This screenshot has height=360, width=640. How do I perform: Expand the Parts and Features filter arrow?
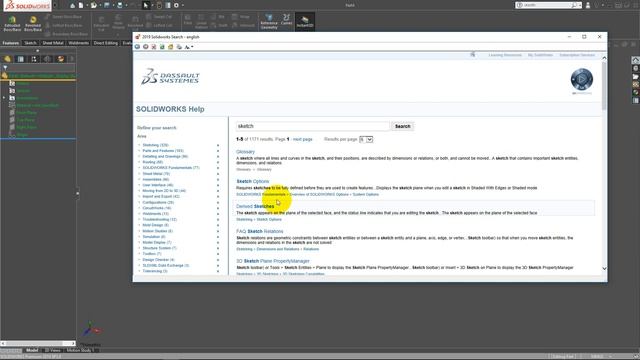[218, 151]
